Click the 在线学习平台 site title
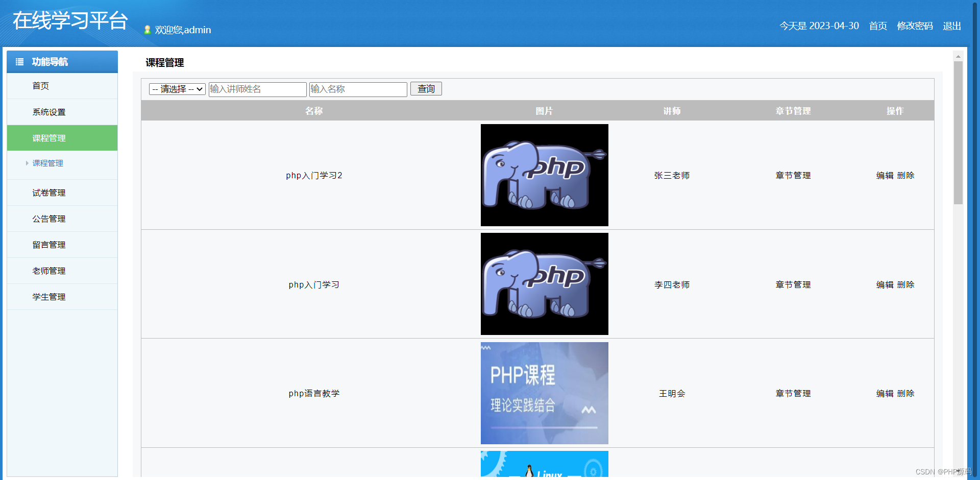 [70, 20]
